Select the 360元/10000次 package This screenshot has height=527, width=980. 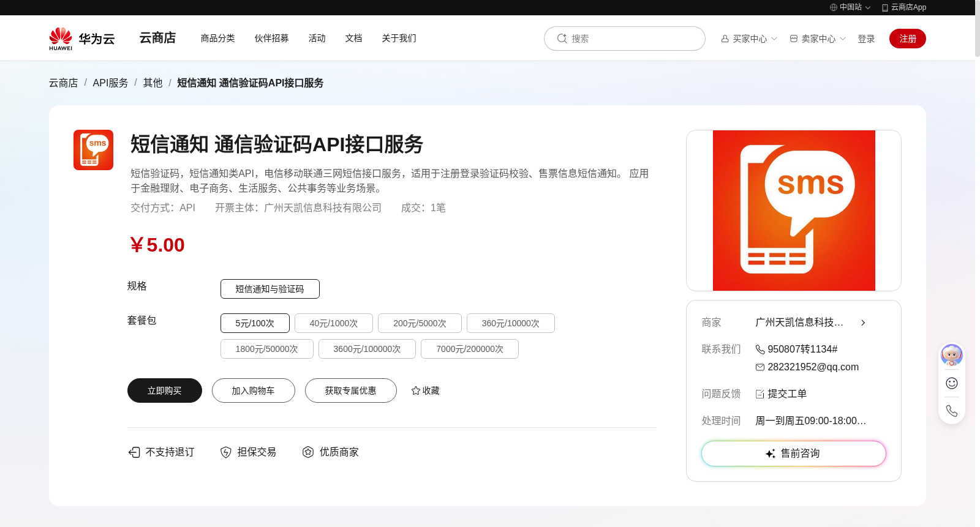click(511, 323)
